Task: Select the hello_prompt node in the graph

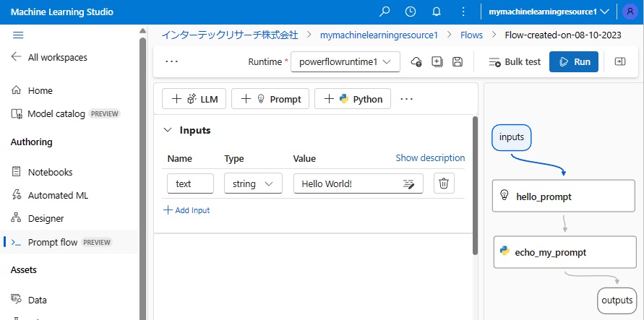Action: pyautogui.click(x=564, y=196)
